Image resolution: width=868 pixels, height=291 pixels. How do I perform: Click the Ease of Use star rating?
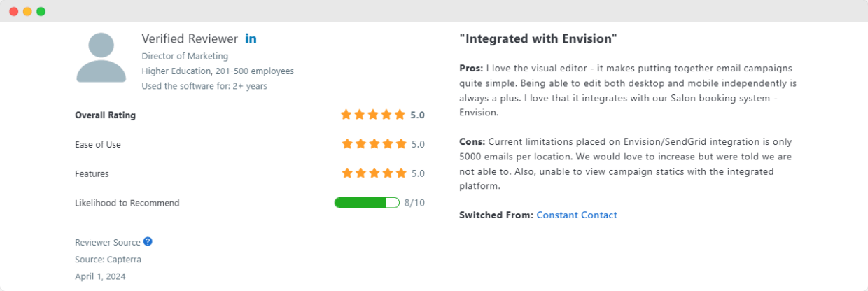coord(374,144)
